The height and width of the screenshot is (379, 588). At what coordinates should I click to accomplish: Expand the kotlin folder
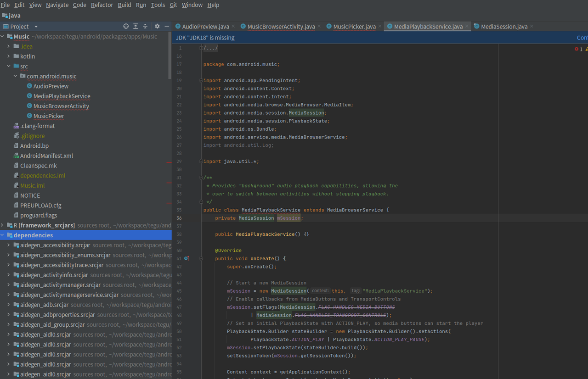point(9,56)
